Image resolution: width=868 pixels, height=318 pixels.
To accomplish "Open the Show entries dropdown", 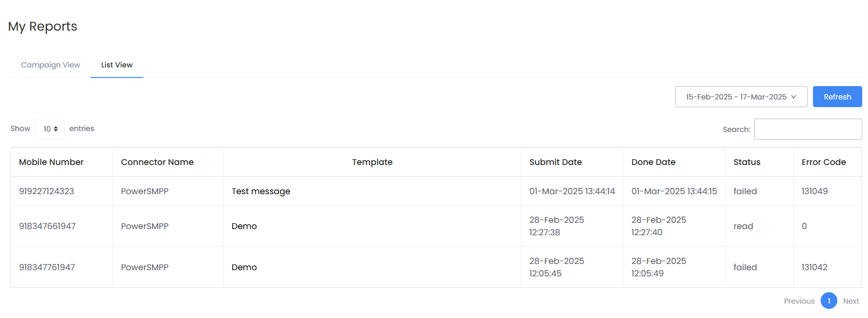I will point(49,129).
